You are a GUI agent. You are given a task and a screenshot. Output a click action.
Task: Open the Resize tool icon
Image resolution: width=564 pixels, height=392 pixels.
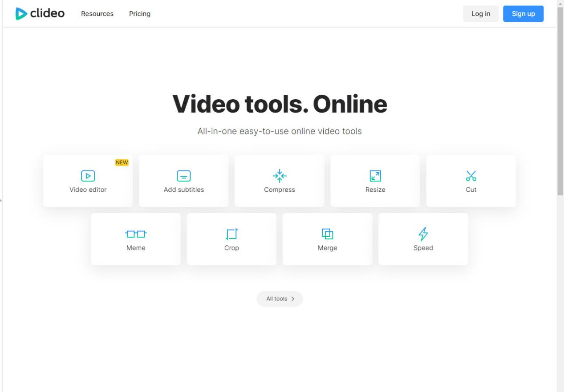[375, 176]
